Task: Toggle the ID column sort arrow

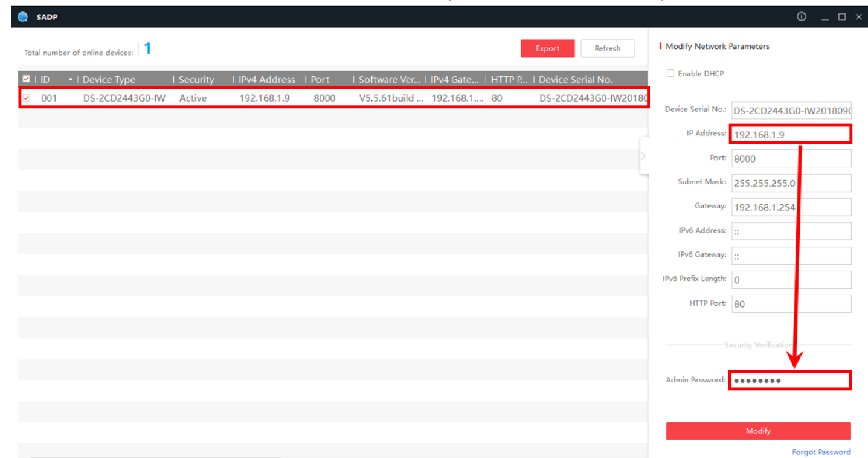Action: point(70,80)
